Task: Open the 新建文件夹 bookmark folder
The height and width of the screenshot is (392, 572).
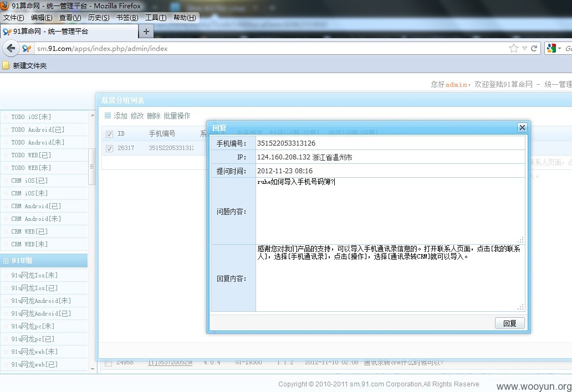Action: coord(25,65)
